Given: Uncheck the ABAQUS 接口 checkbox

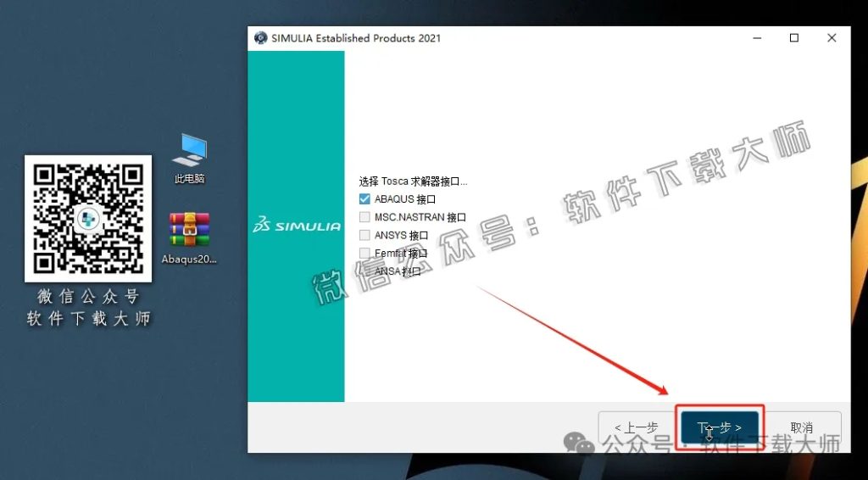Looking at the screenshot, I should click(364, 198).
